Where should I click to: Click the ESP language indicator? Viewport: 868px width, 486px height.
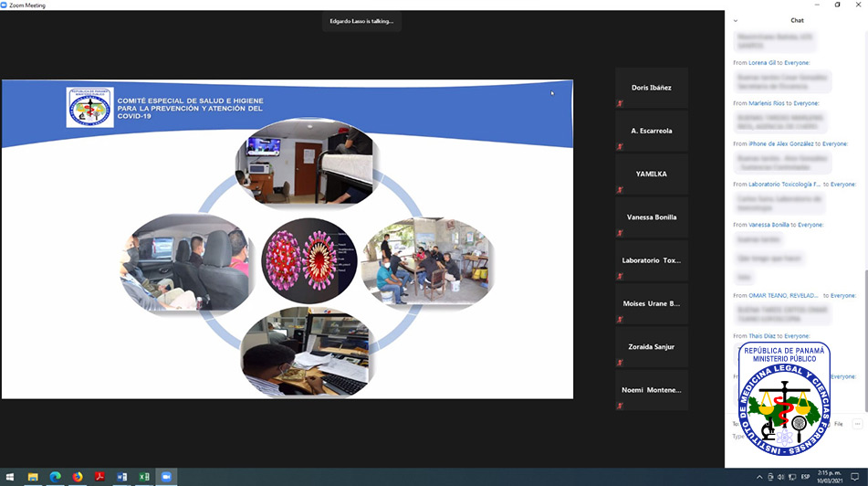[x=805, y=477]
